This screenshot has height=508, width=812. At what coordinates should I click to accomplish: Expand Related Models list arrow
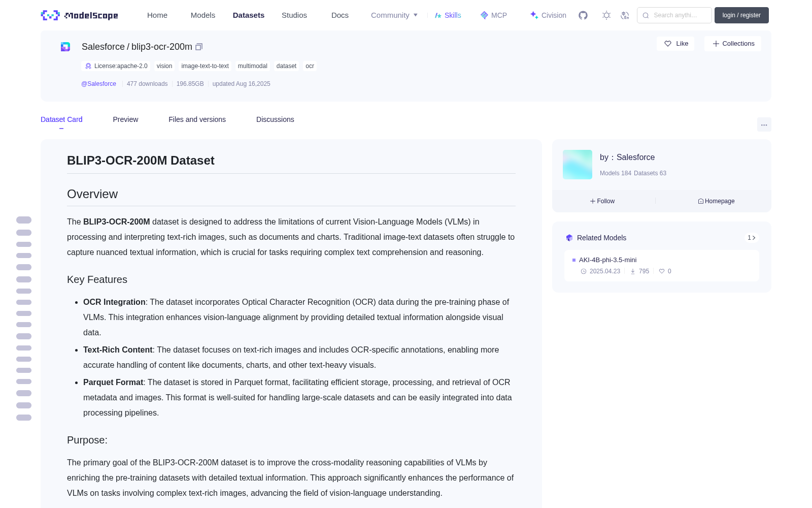coord(752,238)
